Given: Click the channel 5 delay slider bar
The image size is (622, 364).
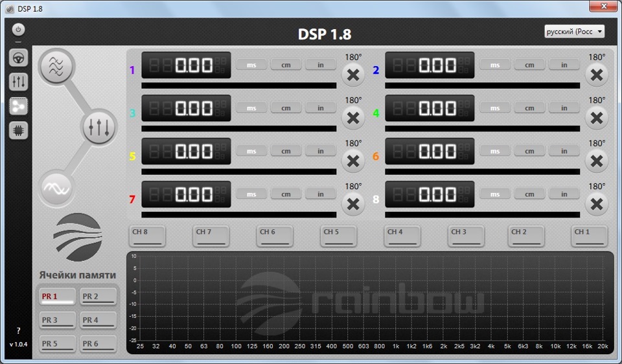Looking at the screenshot, I should click(239, 172).
